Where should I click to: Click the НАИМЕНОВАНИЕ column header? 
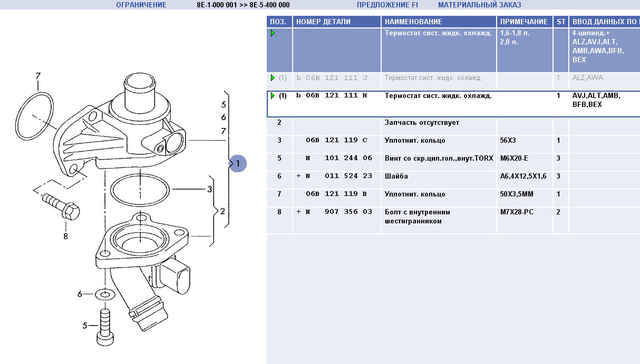[413, 22]
